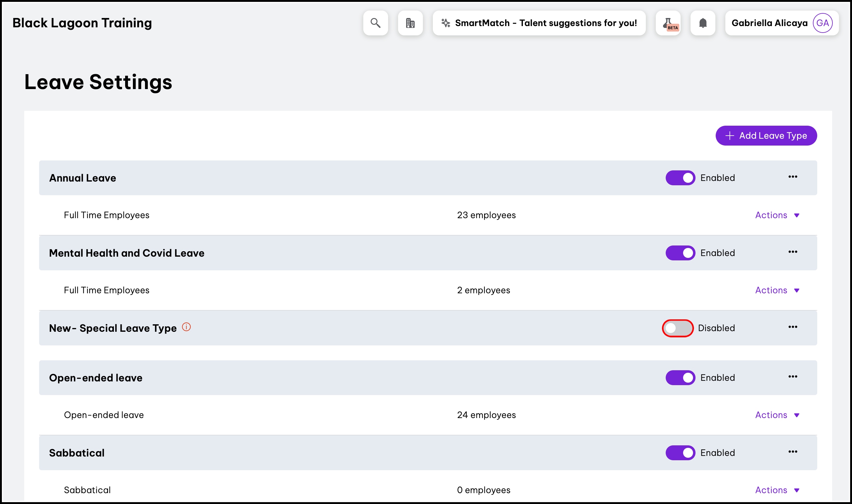Image resolution: width=852 pixels, height=504 pixels.
Task: Click the Black Lagoon Training title
Action: [82, 23]
